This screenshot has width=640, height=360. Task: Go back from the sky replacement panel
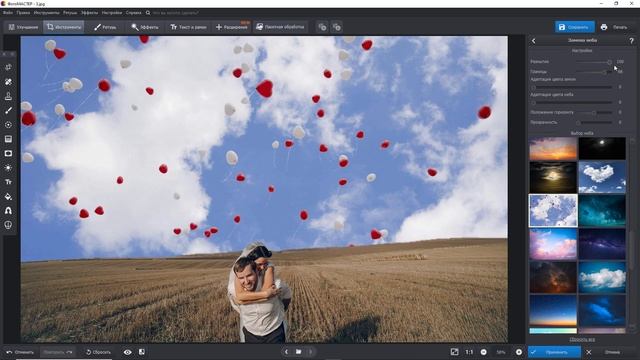point(533,40)
